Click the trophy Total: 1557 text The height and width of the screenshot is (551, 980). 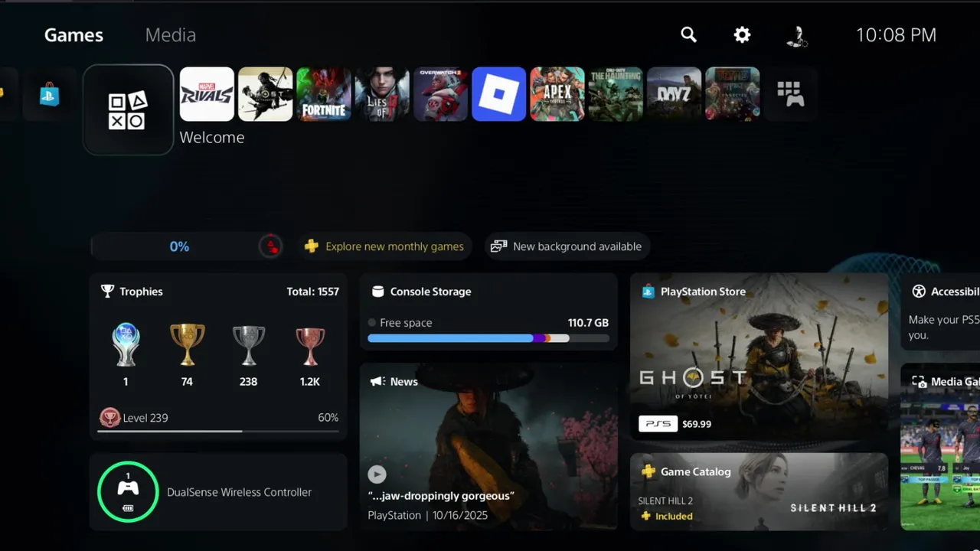(x=312, y=292)
